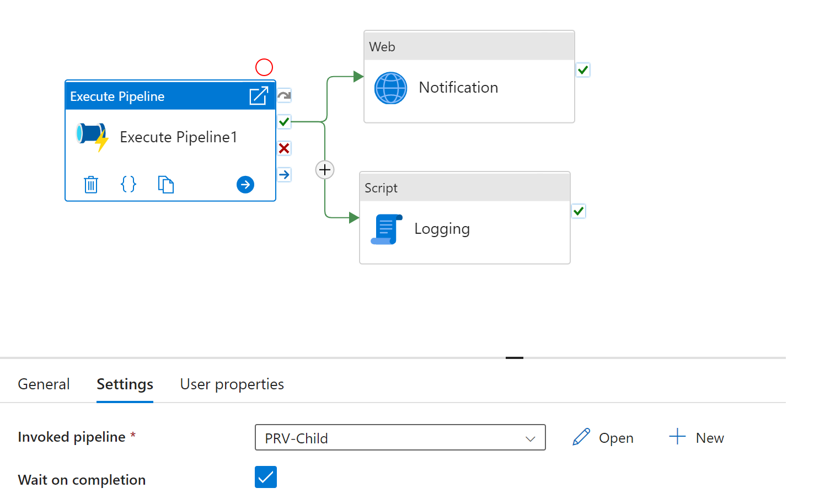Click the plus connector between activities

[324, 169]
